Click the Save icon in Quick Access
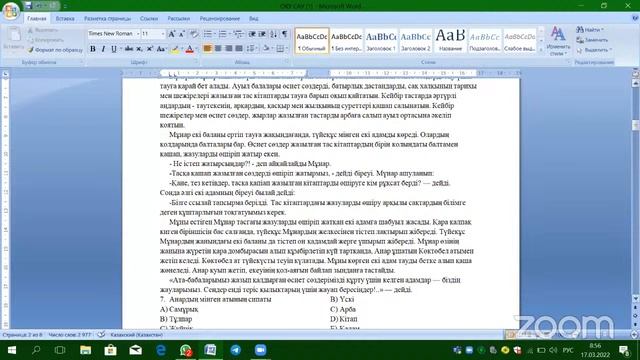This screenshot has width=640, height=360. (x=28, y=6)
